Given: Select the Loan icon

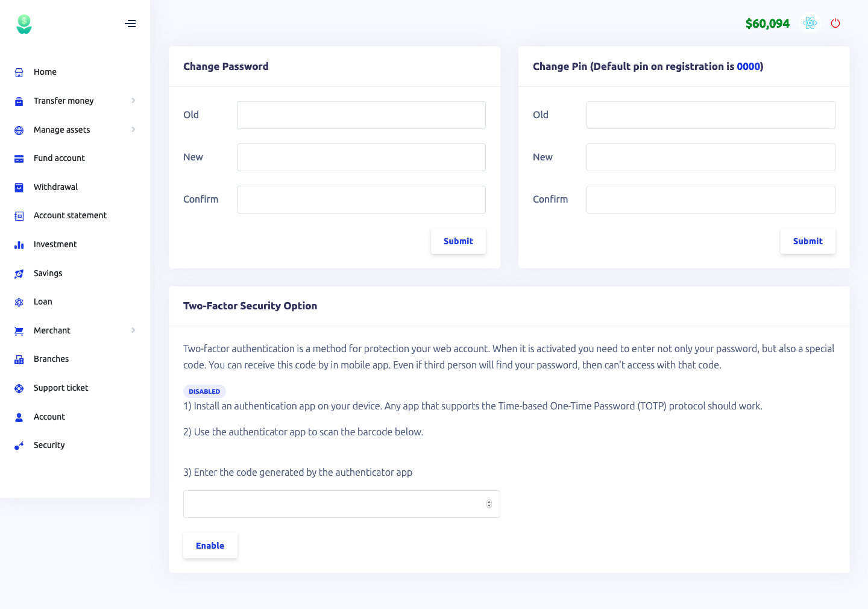Looking at the screenshot, I should pos(19,301).
